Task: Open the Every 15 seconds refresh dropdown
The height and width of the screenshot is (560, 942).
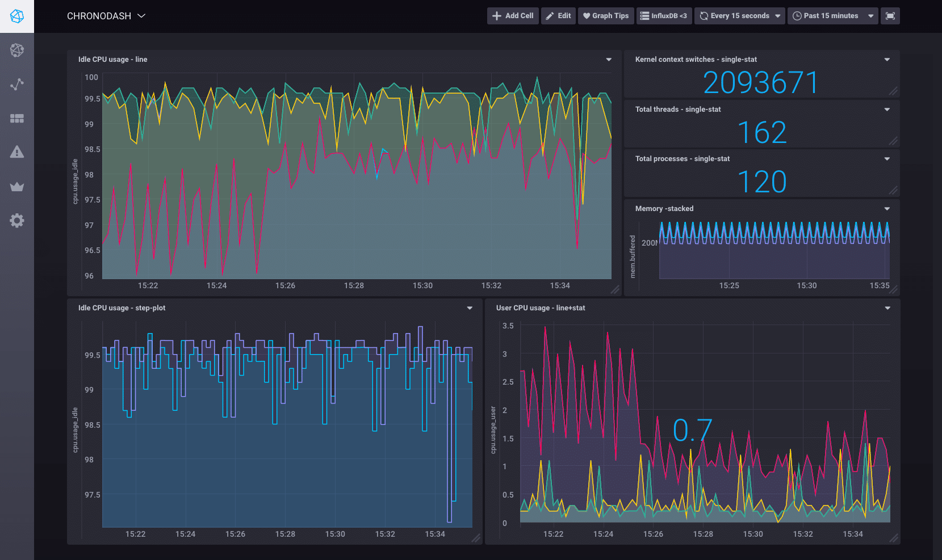Action: (739, 16)
